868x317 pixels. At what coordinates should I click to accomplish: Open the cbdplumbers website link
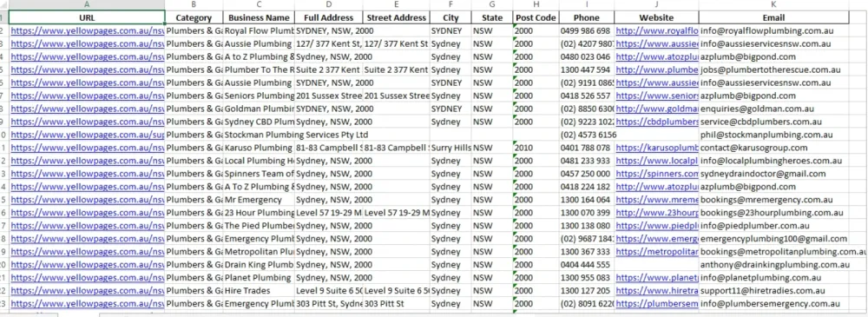(x=657, y=122)
